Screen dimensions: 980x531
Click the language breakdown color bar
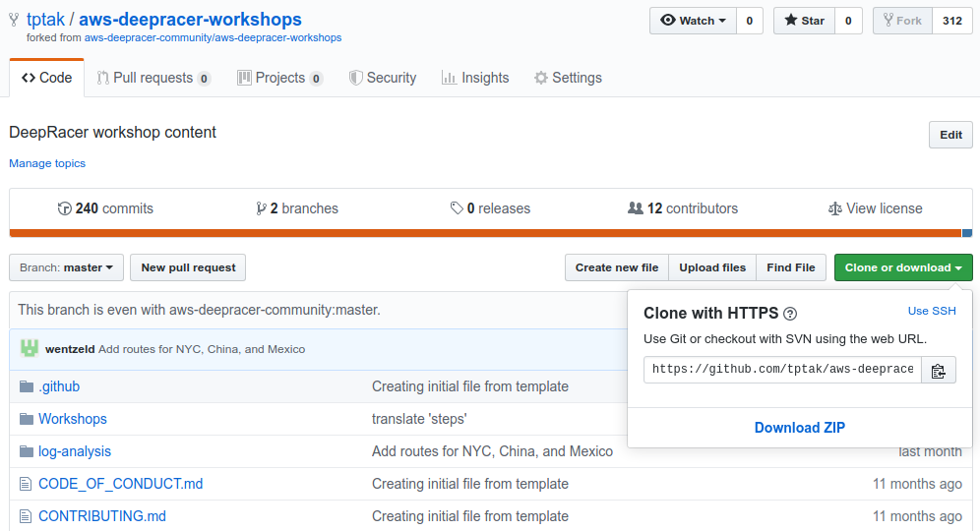tap(491, 234)
